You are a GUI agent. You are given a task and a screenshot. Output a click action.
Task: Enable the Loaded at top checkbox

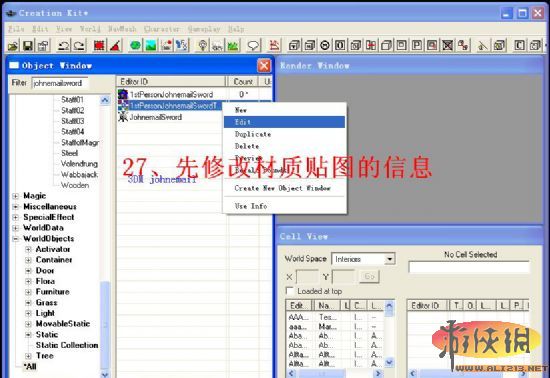(x=290, y=291)
